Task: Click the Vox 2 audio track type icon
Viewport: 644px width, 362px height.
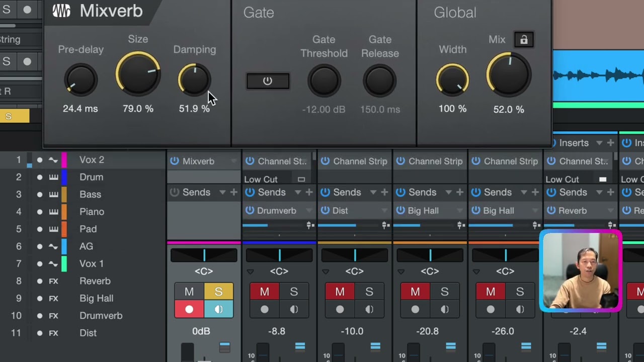Action: (x=53, y=160)
